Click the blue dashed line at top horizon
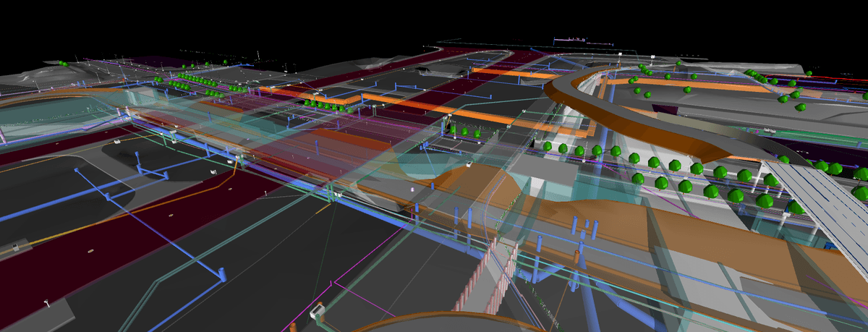 [571, 38]
